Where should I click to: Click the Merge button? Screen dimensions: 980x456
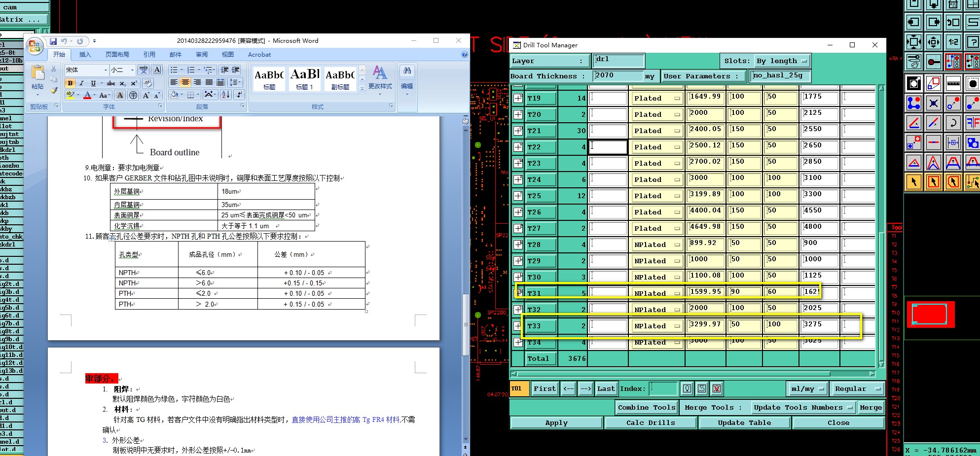click(x=871, y=408)
